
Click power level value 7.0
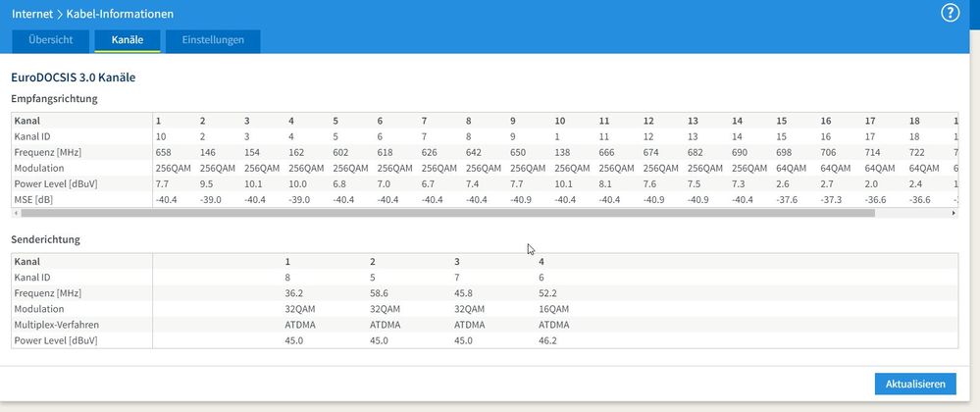coord(384,183)
